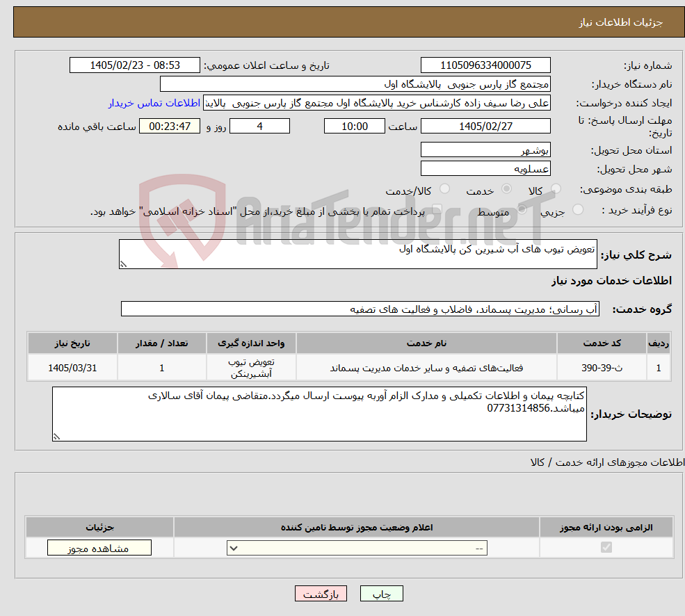Click the الزامی بودن ارائه مجوز header

pos(606,528)
